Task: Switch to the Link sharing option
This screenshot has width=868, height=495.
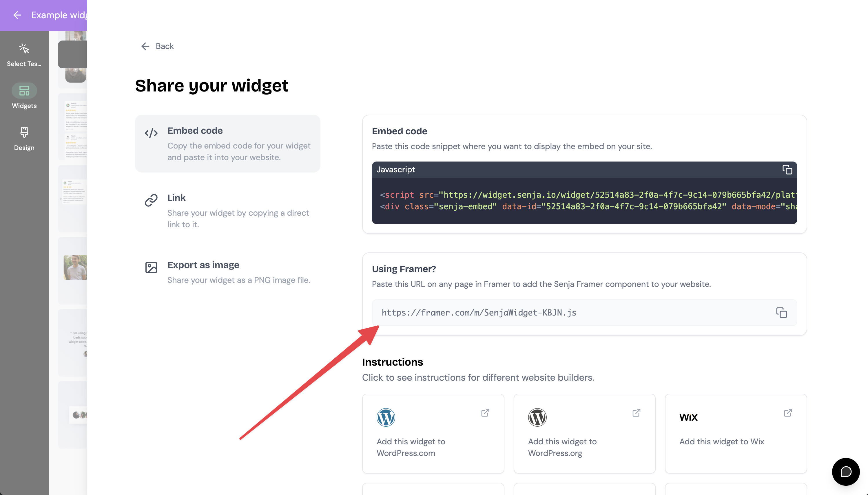Action: click(x=228, y=211)
